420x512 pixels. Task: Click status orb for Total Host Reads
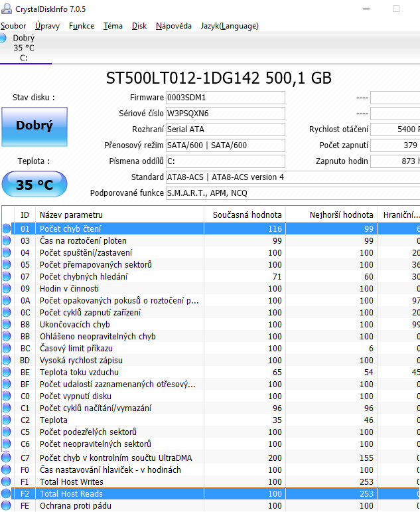(7, 493)
